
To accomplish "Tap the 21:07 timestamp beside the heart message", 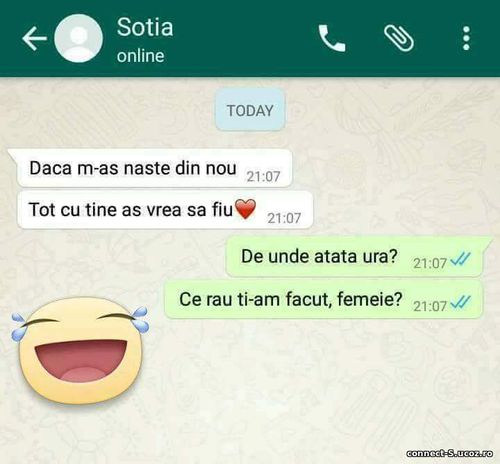I will 284,218.
